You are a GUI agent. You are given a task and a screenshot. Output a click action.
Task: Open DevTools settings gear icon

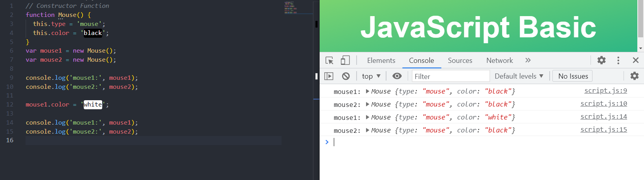click(x=602, y=60)
